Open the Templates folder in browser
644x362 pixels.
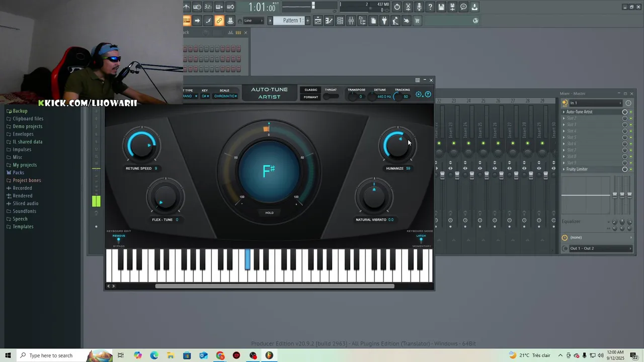pos(23,227)
